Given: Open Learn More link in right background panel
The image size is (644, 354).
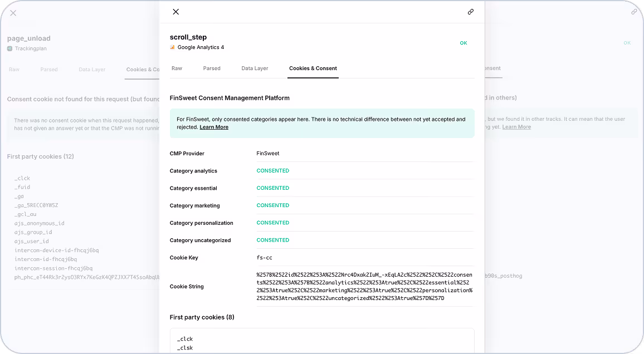Looking at the screenshot, I should click(516, 127).
